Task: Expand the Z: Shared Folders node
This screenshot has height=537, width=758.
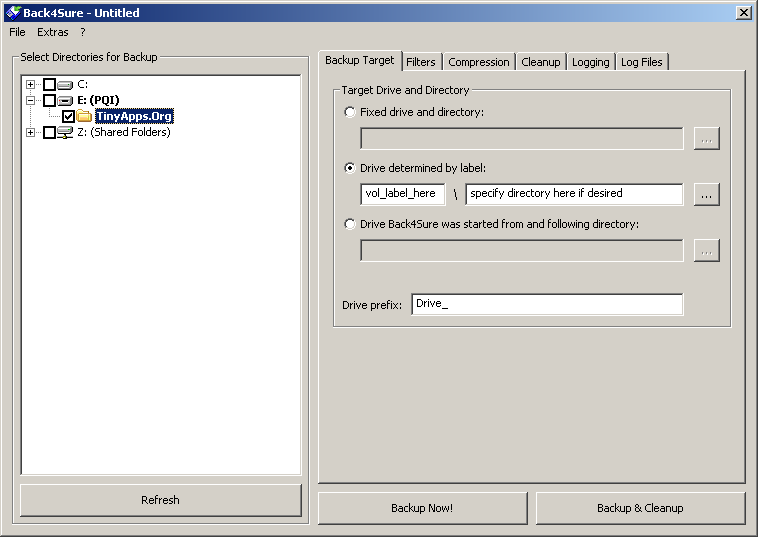Action: (31, 133)
